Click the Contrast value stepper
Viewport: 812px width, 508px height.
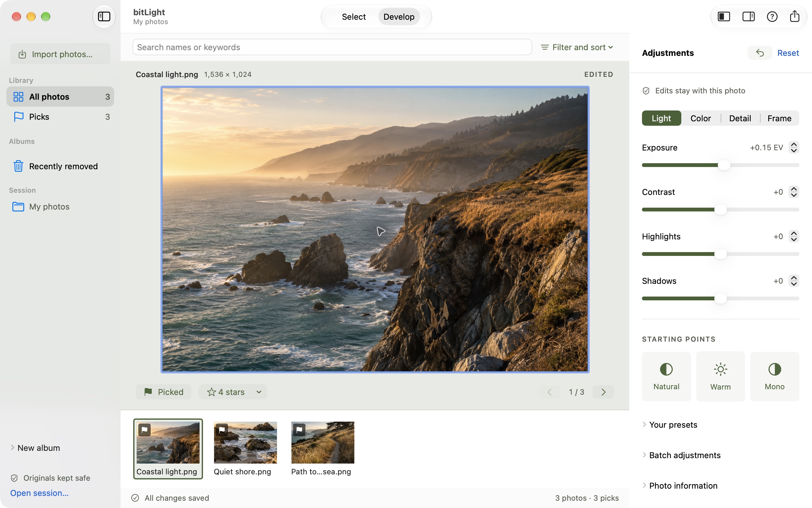(x=794, y=192)
